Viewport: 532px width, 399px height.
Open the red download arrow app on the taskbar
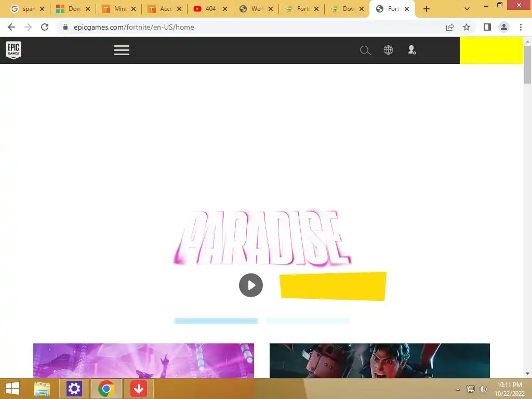click(138, 389)
